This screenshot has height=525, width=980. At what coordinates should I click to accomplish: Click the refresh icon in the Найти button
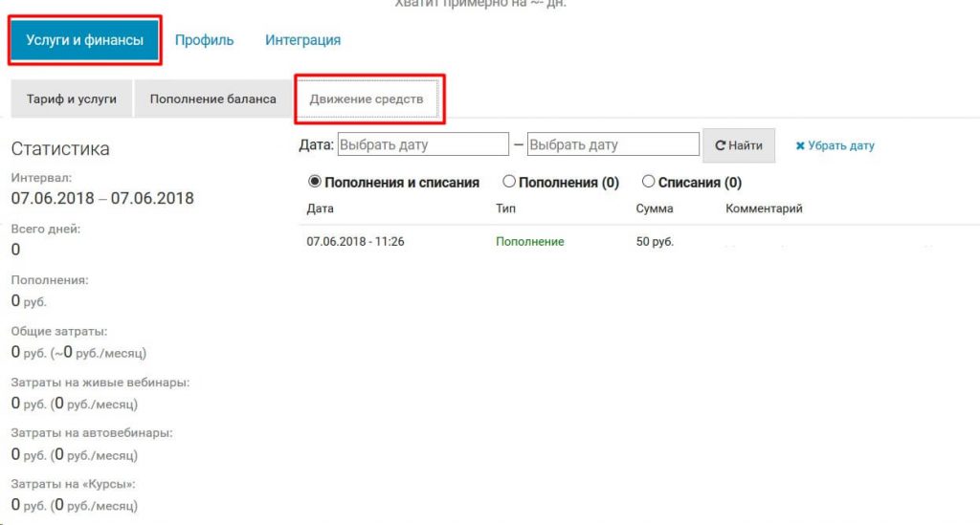721,146
